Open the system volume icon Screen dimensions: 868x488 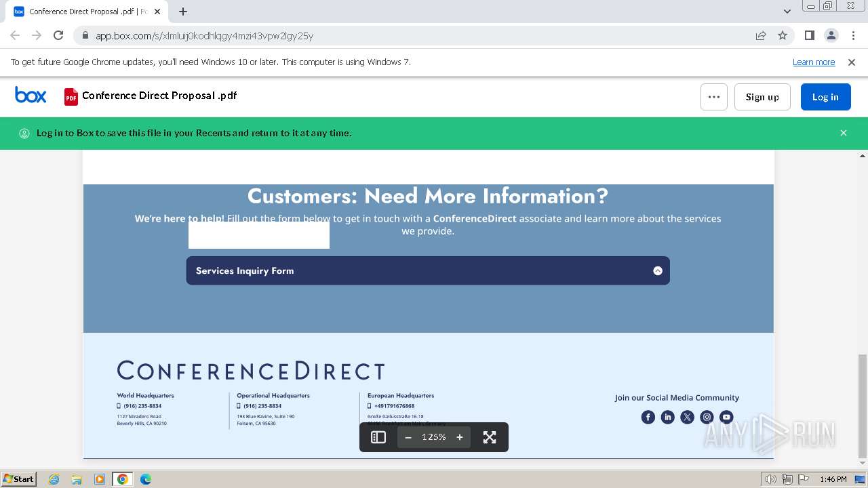point(771,479)
